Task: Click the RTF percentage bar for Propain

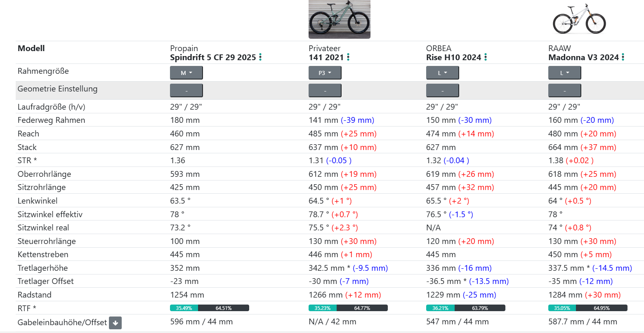Action: tap(209, 308)
